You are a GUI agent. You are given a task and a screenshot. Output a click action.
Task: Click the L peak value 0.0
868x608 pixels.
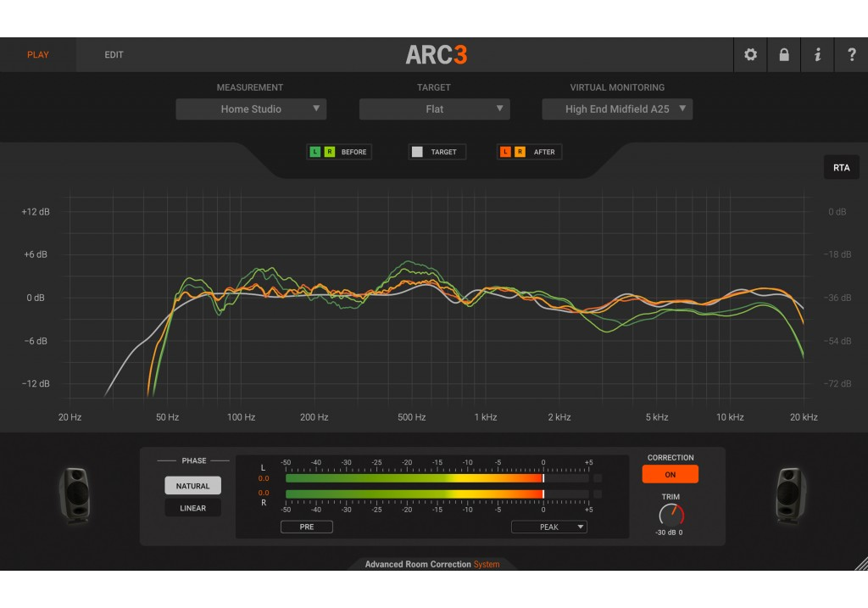(x=264, y=478)
